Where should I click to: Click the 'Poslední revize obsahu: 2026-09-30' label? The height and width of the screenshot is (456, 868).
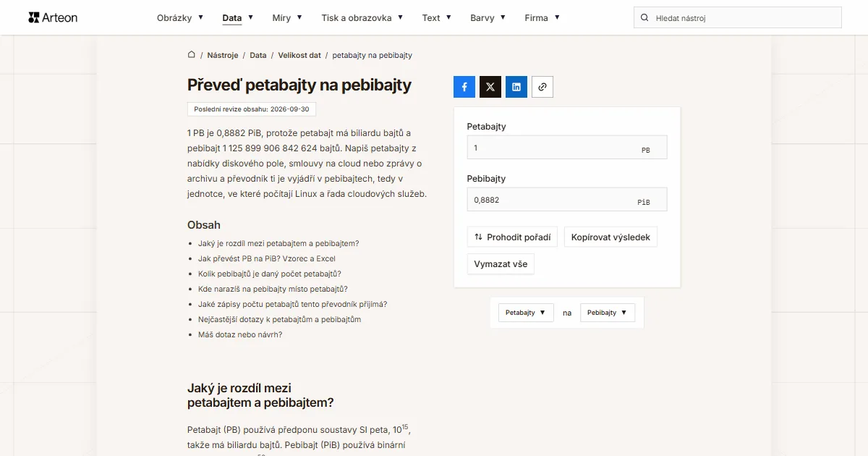point(252,109)
